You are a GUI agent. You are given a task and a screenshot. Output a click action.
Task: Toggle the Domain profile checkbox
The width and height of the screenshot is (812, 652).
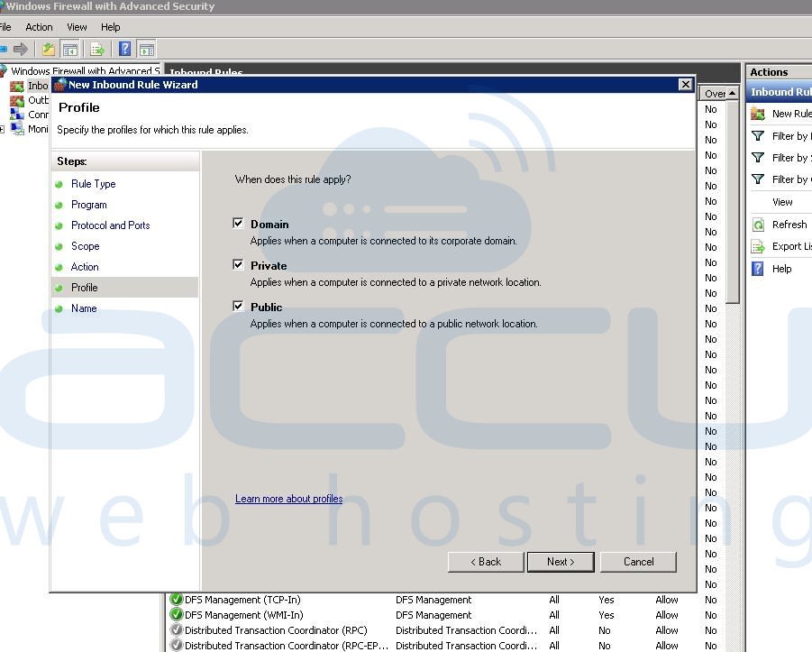pos(238,224)
